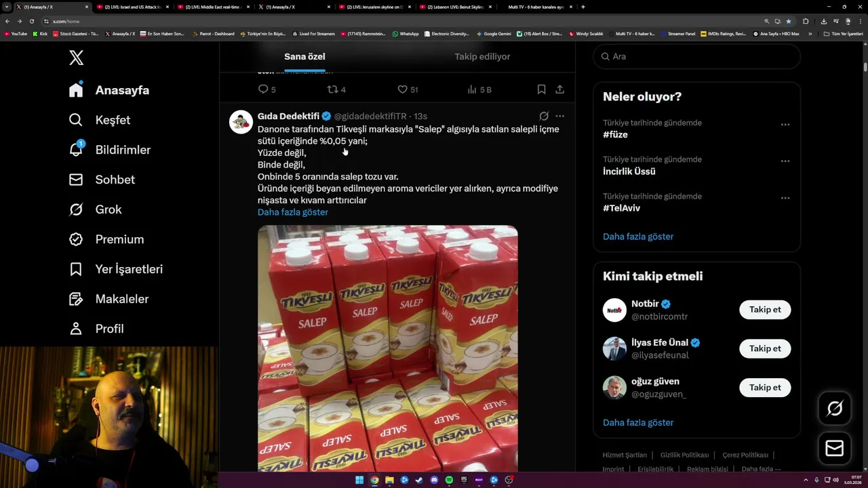The height and width of the screenshot is (488, 868).
Task: Click share icon on upper post
Action: coord(559,89)
